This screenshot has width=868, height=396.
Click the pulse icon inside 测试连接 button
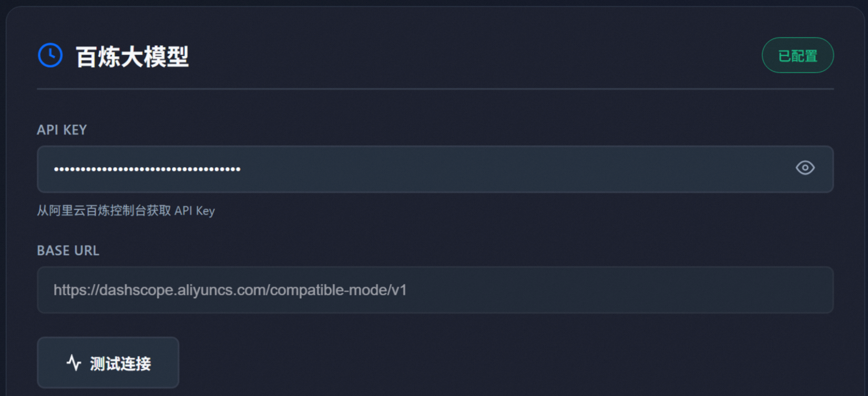tap(74, 363)
